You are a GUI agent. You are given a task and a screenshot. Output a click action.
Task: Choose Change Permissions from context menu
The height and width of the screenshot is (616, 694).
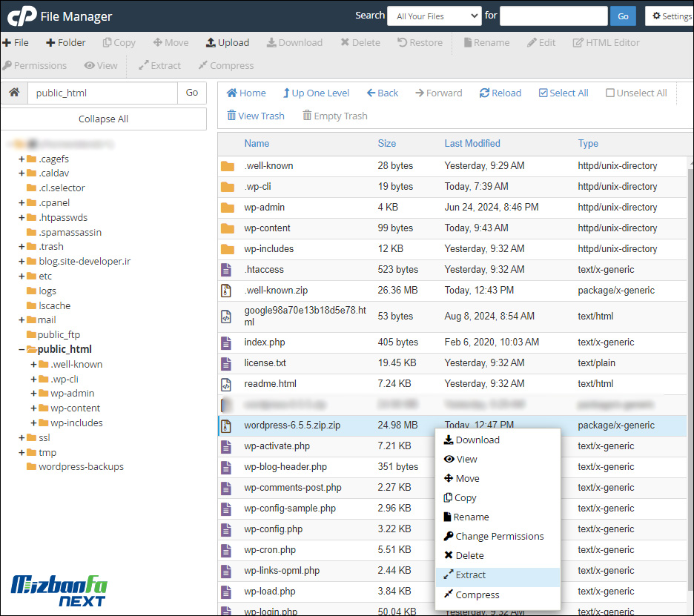[498, 537]
